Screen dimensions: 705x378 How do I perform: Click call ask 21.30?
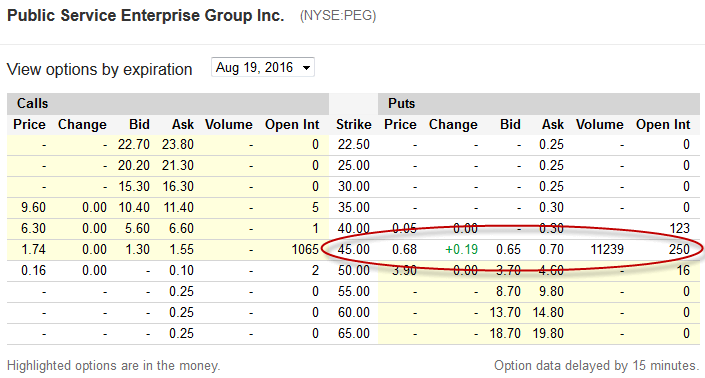(178, 165)
